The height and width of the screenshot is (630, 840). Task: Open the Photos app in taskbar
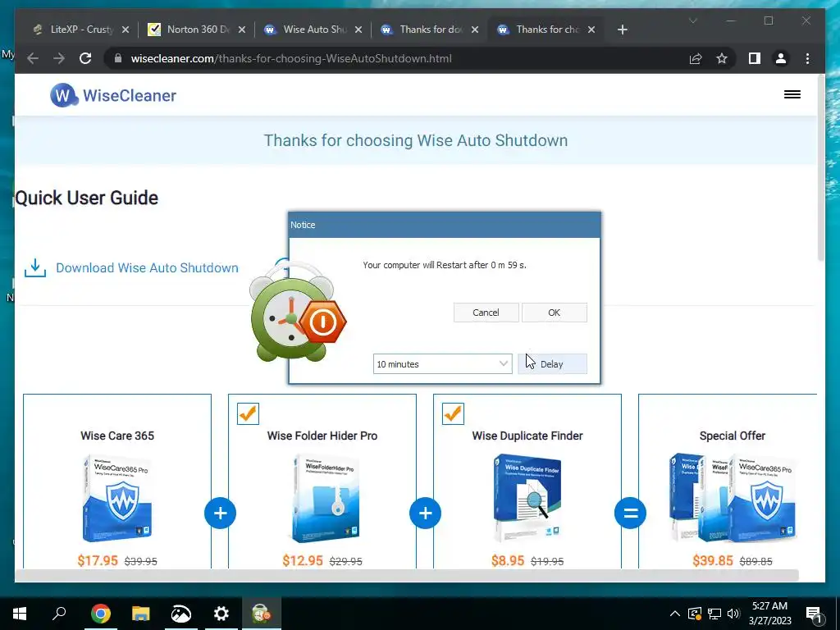(x=181, y=614)
